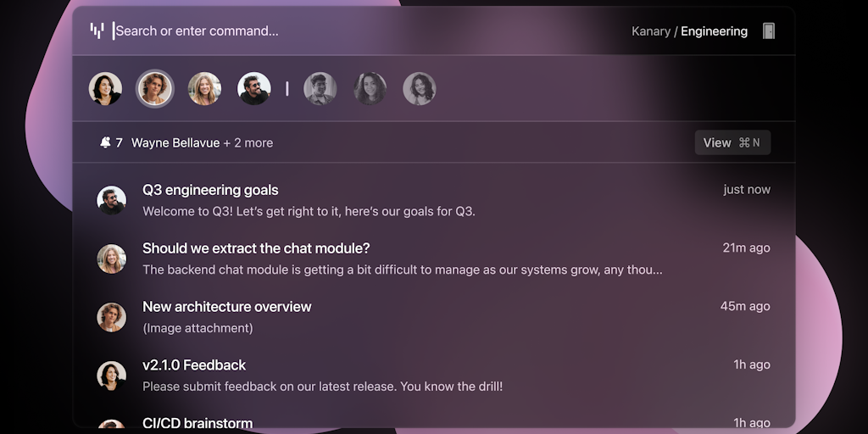The image size is (868, 434).
Task: Click the backend chat module preview text
Action: coord(403,270)
